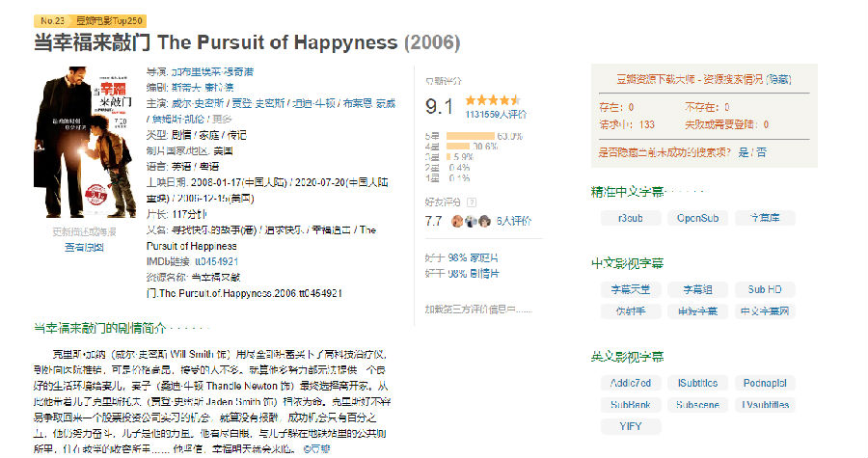Click the 98% 家庭片 comparison link

coord(473,258)
